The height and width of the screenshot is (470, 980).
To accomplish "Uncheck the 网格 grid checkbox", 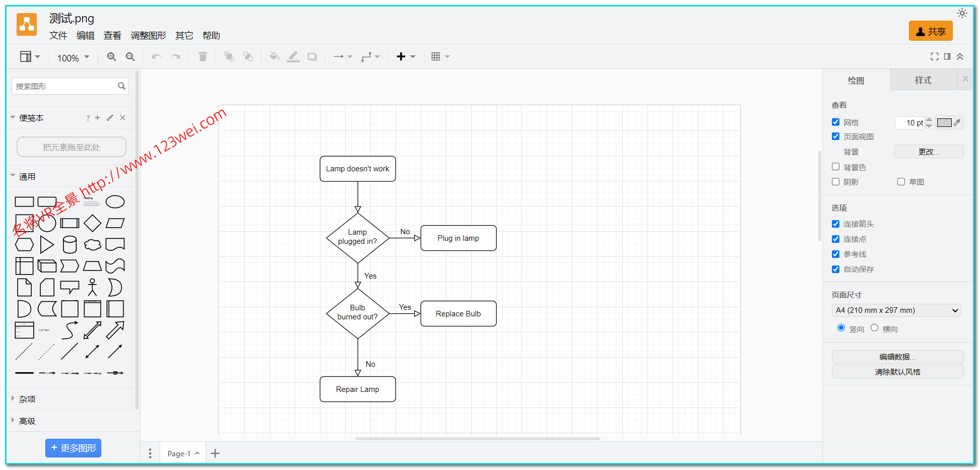I will (x=835, y=122).
